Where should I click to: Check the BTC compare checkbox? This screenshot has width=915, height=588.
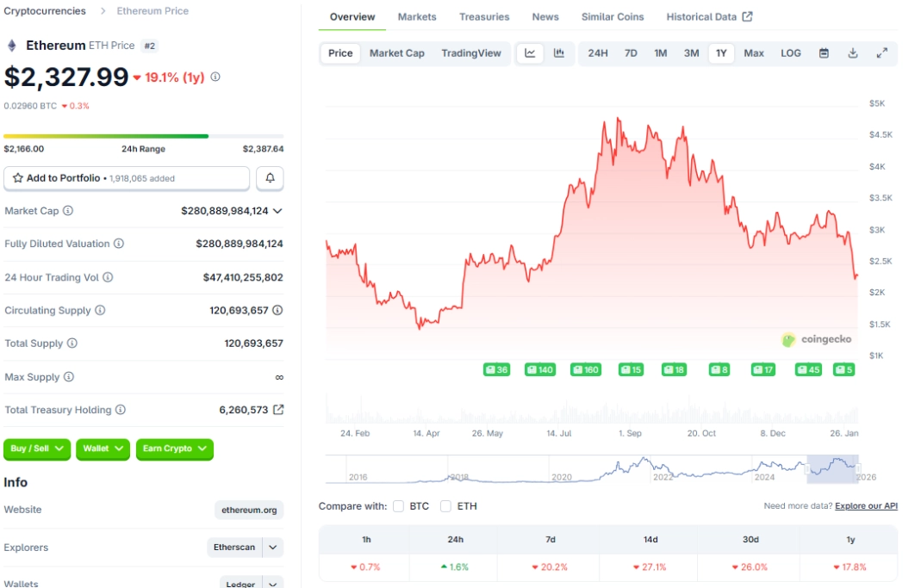point(397,506)
